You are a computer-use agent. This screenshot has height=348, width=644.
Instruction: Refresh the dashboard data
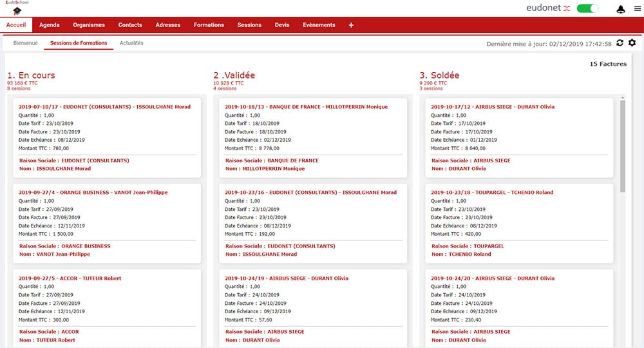point(620,43)
